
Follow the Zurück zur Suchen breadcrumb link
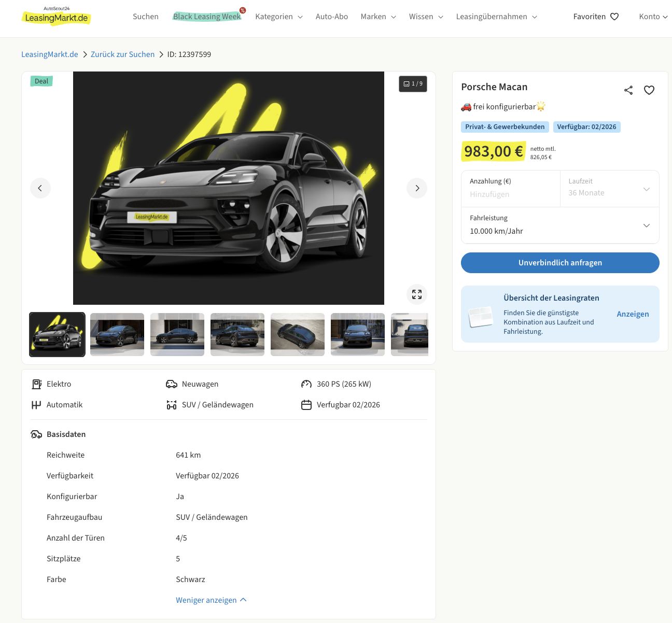pos(122,54)
